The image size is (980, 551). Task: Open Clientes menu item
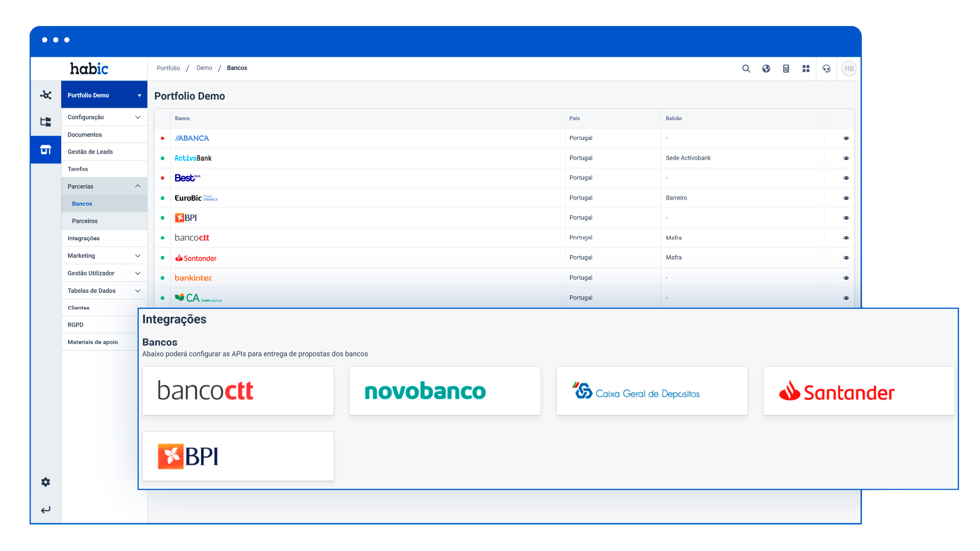click(x=100, y=307)
